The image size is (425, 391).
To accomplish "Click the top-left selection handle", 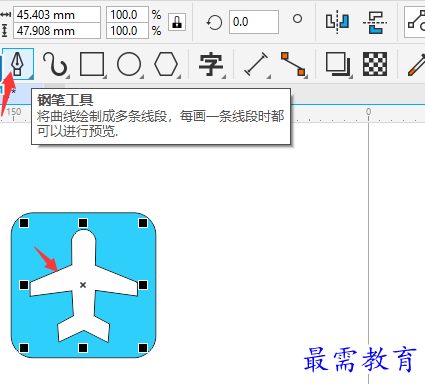I will click(x=24, y=223).
